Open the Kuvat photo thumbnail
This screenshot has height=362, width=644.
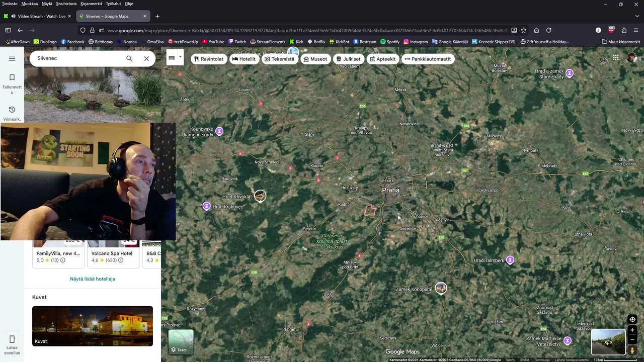coord(93,326)
